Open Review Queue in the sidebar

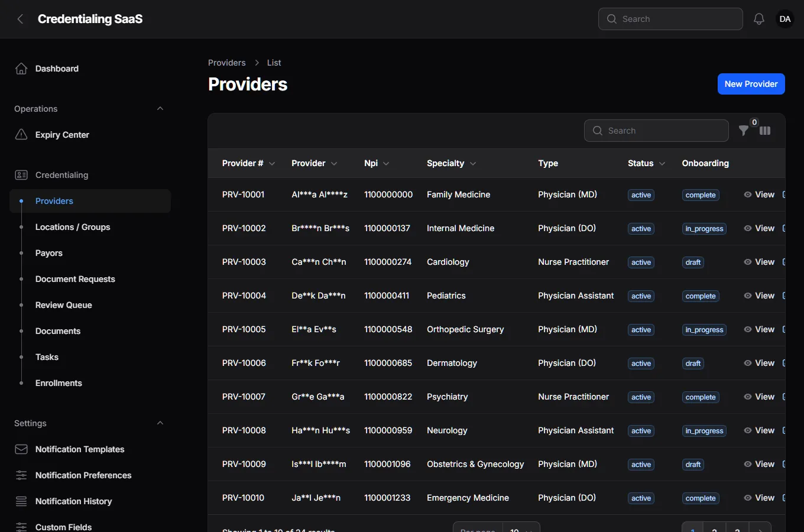(x=90, y=305)
